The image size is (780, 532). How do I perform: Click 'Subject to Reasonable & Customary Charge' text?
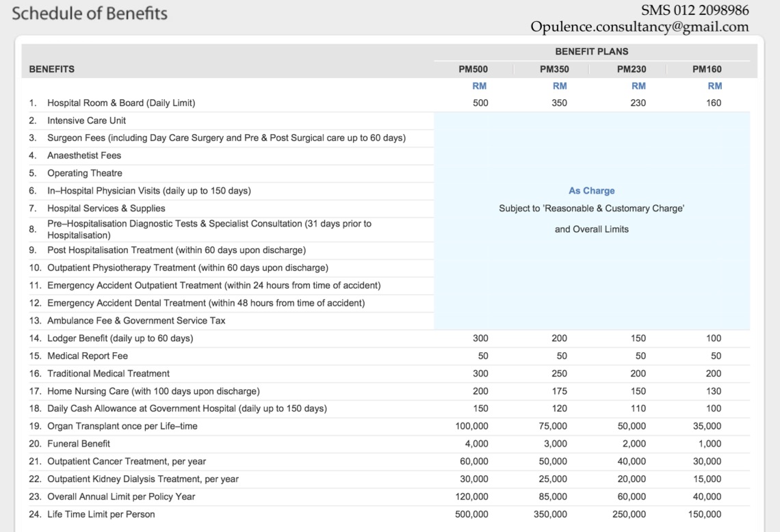click(x=591, y=209)
